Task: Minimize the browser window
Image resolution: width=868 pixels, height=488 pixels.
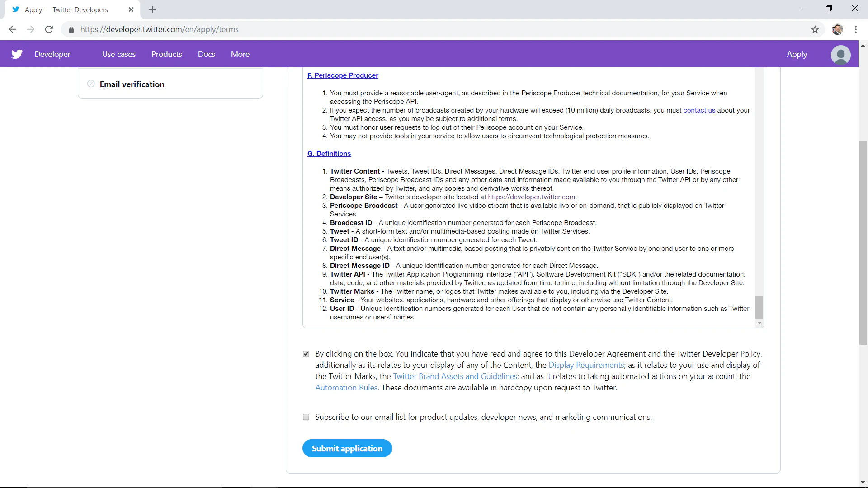Action: tap(803, 9)
